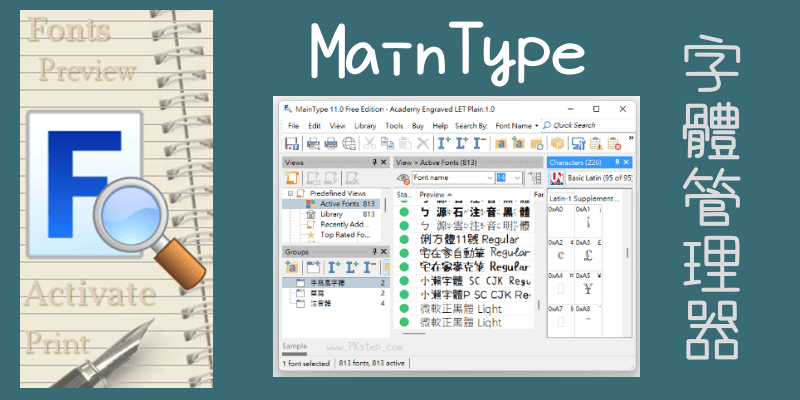Open the Buy menu
Screen dimensions: 800x400
coord(418,126)
